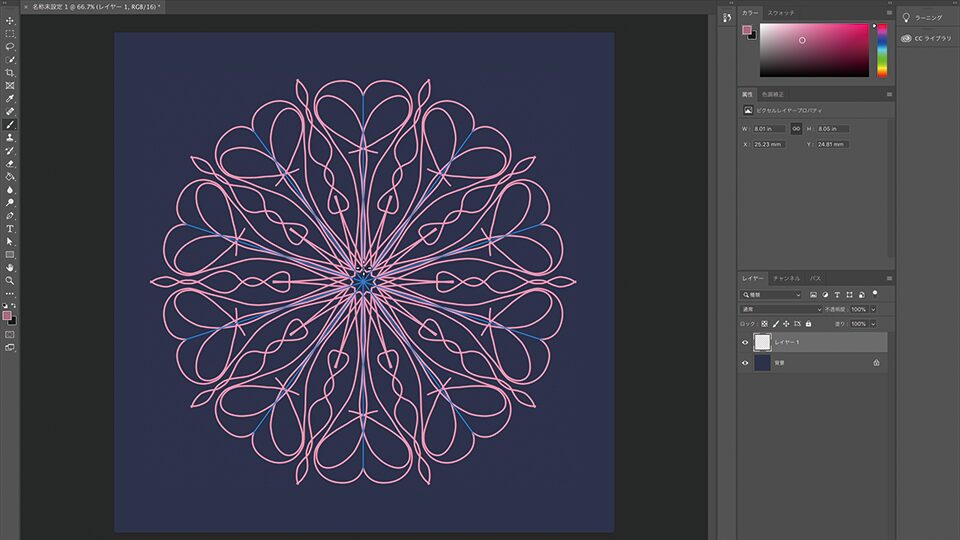Toggle the width-height link in Properties

(x=796, y=129)
